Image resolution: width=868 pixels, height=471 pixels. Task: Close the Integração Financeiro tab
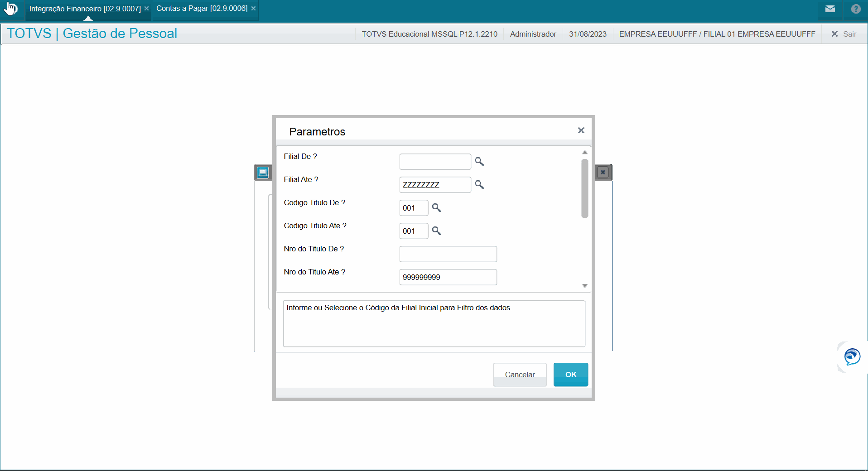pos(147,9)
